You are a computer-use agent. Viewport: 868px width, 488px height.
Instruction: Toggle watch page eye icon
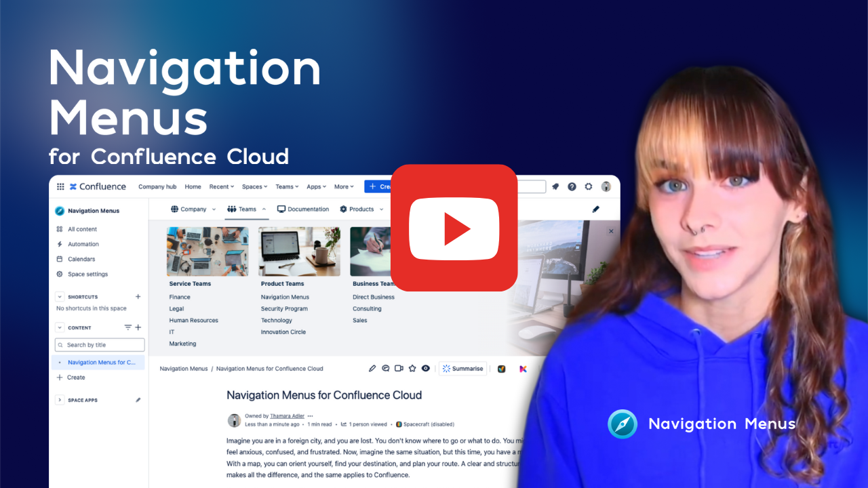426,369
